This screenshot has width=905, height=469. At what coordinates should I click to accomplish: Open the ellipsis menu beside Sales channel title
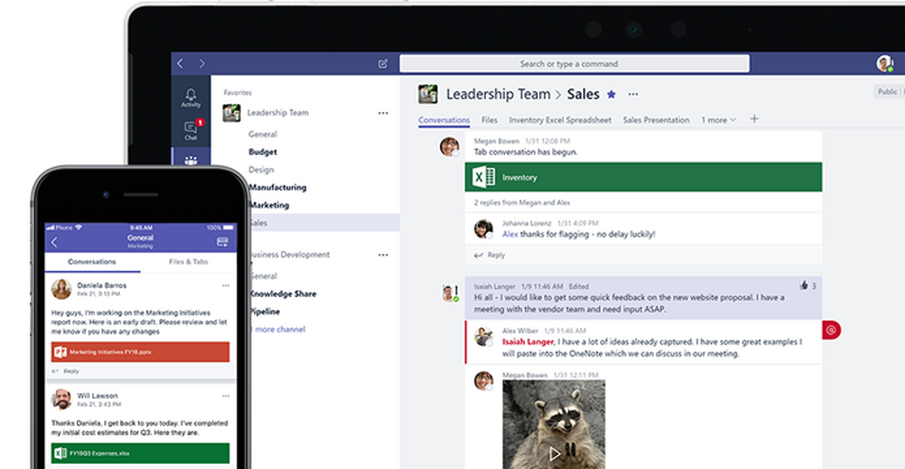coord(633,95)
